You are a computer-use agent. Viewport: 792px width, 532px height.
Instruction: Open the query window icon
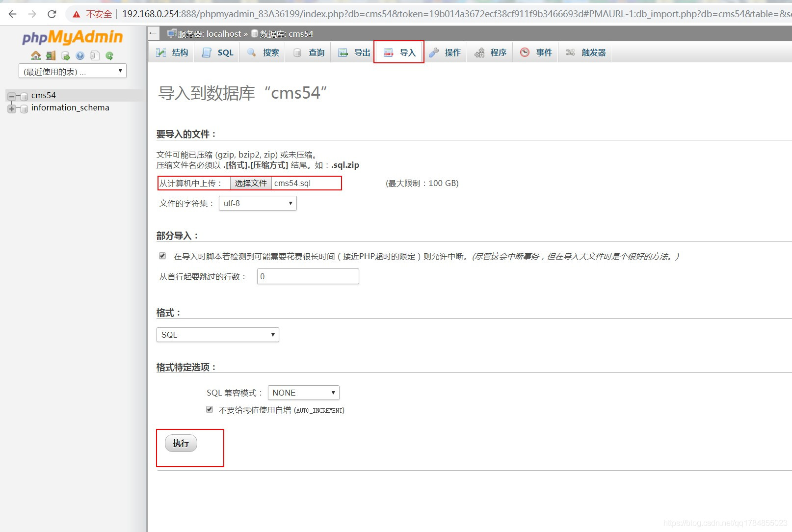[65, 55]
